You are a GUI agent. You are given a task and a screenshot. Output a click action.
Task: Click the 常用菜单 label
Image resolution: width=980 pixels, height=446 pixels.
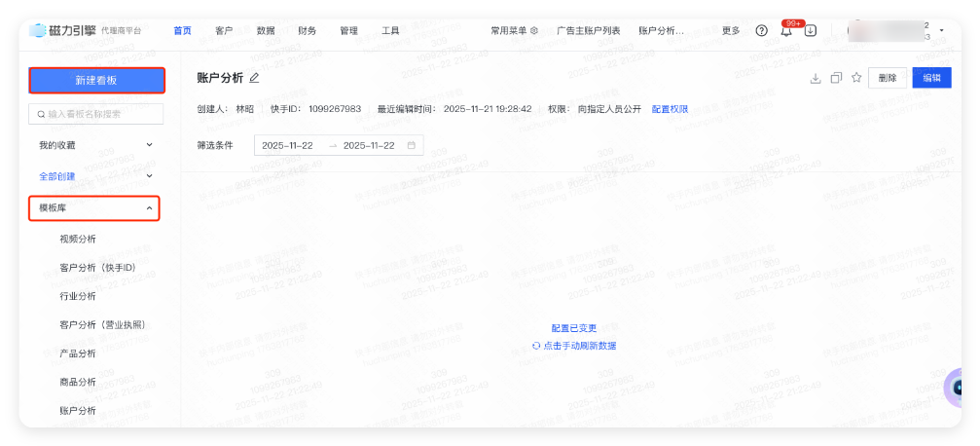coord(509,30)
